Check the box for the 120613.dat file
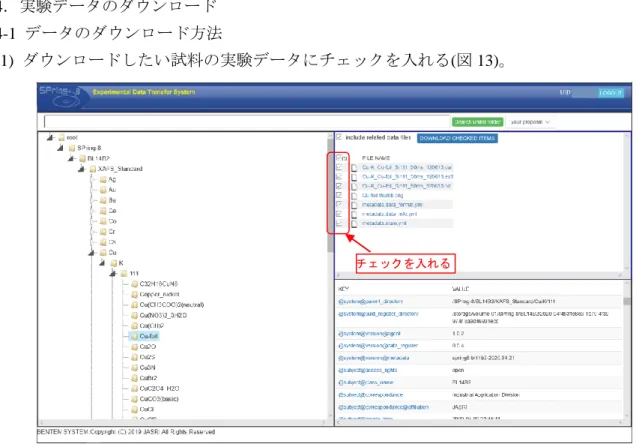This screenshot has height=447, width=639. (339, 167)
